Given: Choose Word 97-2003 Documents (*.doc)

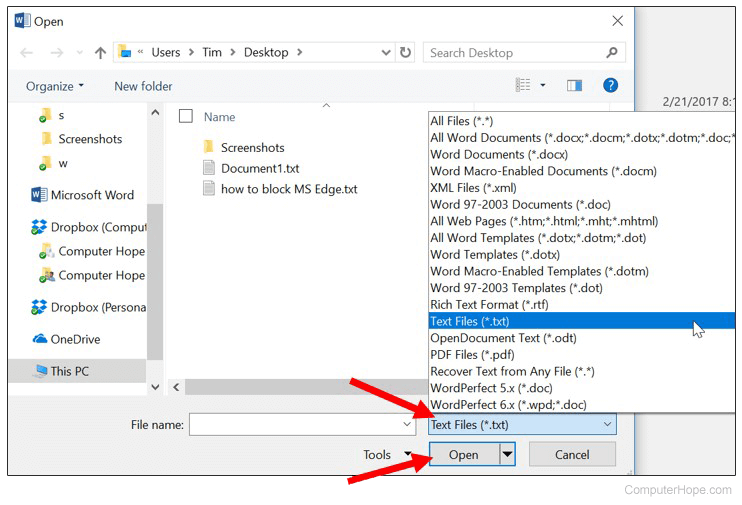Looking at the screenshot, I should [582, 204].
